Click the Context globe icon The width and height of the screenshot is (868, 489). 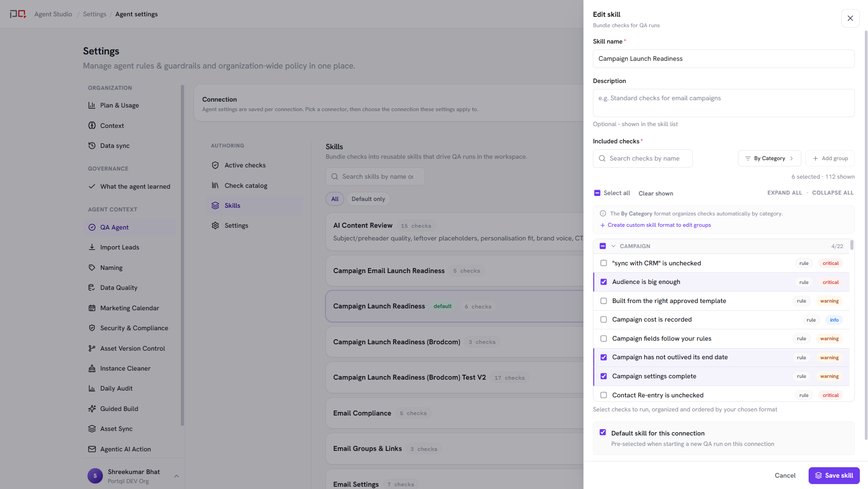pos(92,126)
